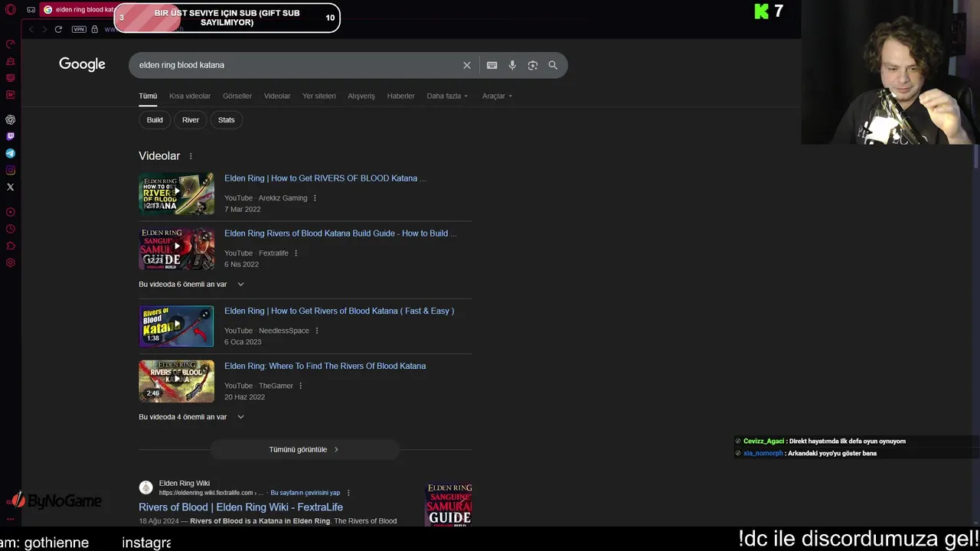Play the TheGamer 2:46 video thumbnail
The image size is (980, 551).
176,382
